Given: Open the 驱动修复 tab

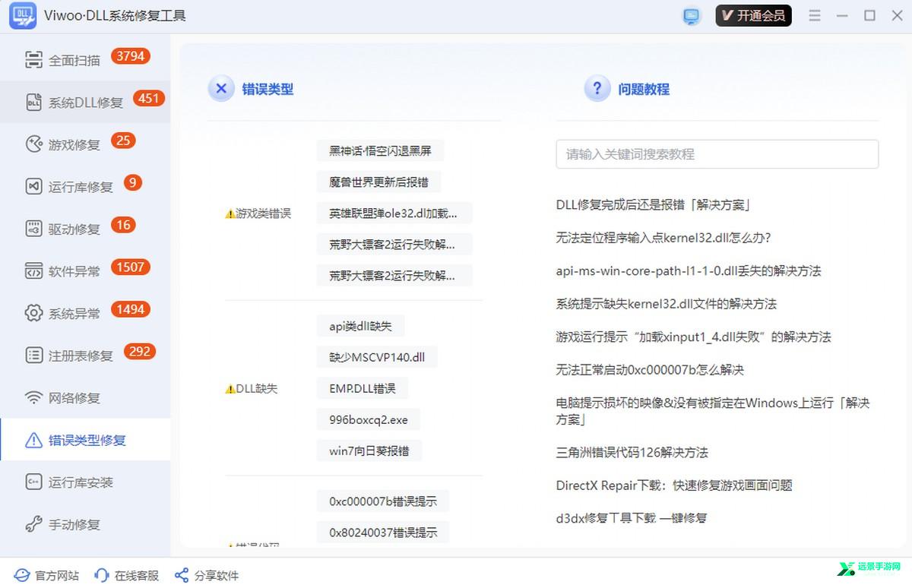Looking at the screenshot, I should pos(85,229).
